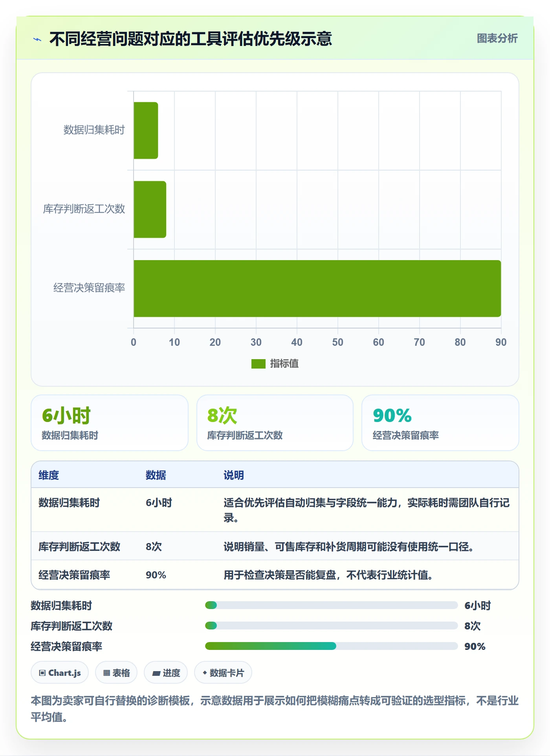Click the diamond icon in 数据卡片 chip
The height and width of the screenshot is (756, 550).
(x=205, y=673)
